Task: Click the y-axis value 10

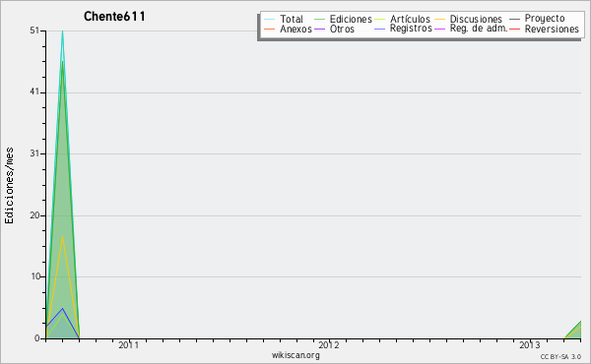Action: click(x=35, y=276)
